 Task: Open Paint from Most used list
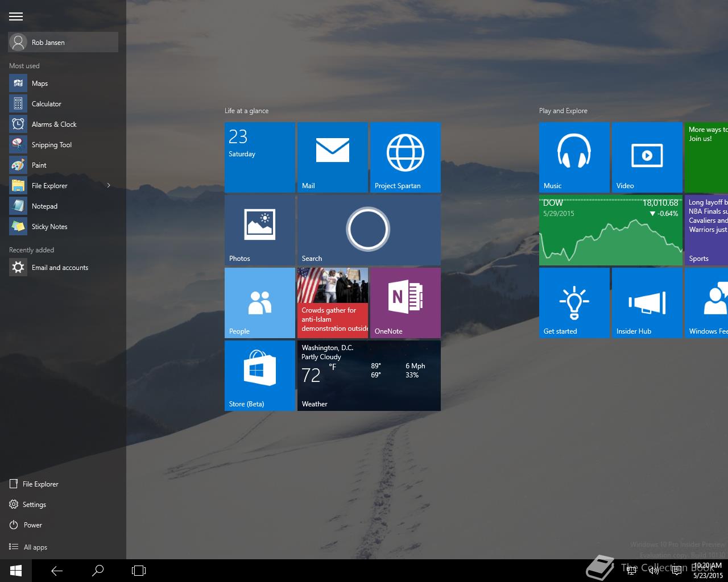(63, 165)
